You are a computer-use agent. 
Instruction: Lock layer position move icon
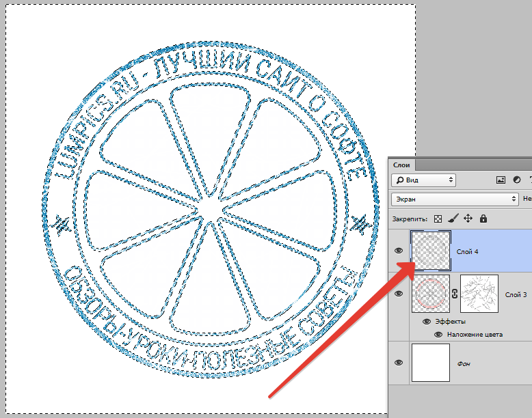pos(468,219)
